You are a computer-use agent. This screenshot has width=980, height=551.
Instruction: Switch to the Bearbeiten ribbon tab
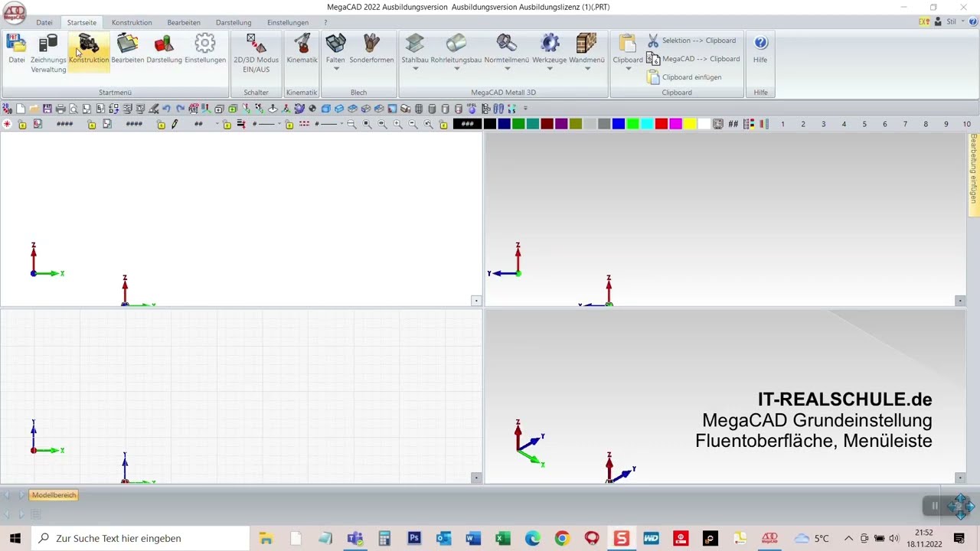(184, 22)
